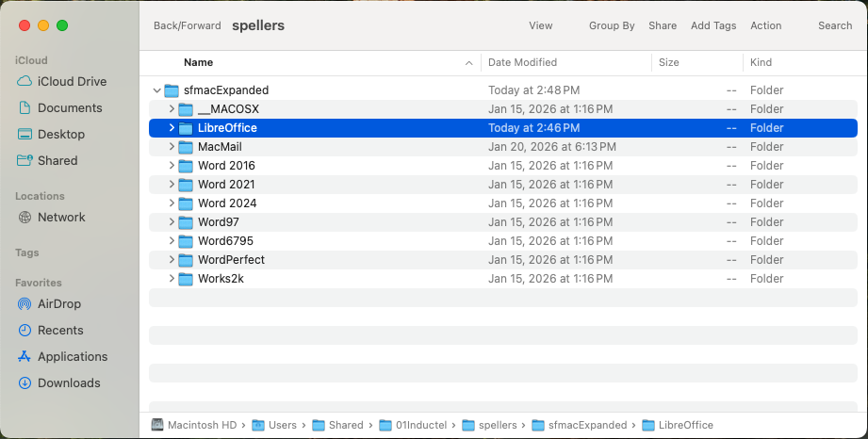Click Add Tags in the toolbar
Screen dimensions: 868x439
pos(712,25)
